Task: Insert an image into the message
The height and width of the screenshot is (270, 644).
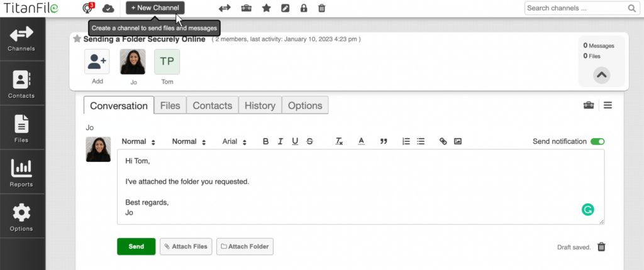Action: (x=458, y=141)
